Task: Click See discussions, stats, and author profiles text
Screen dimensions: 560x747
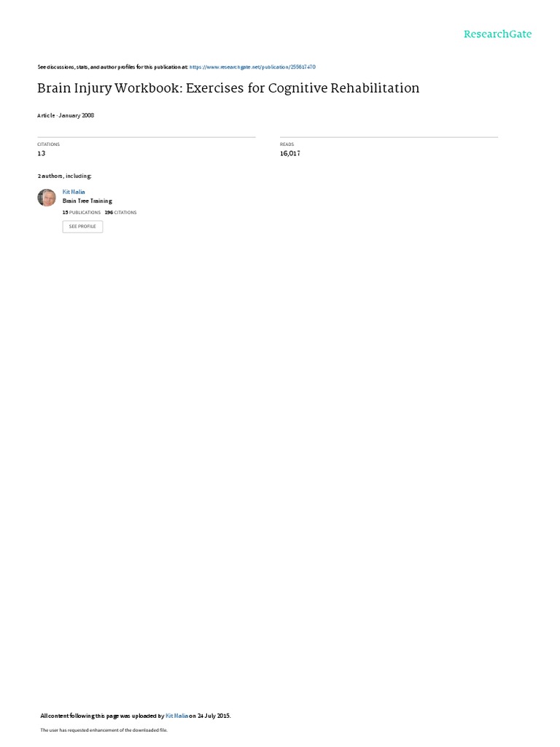Action: coord(113,67)
